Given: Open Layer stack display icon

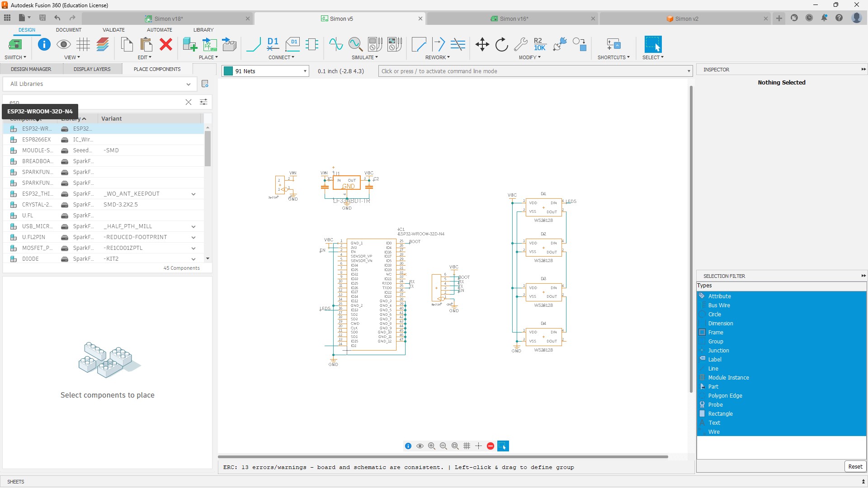Looking at the screenshot, I should [103, 44].
